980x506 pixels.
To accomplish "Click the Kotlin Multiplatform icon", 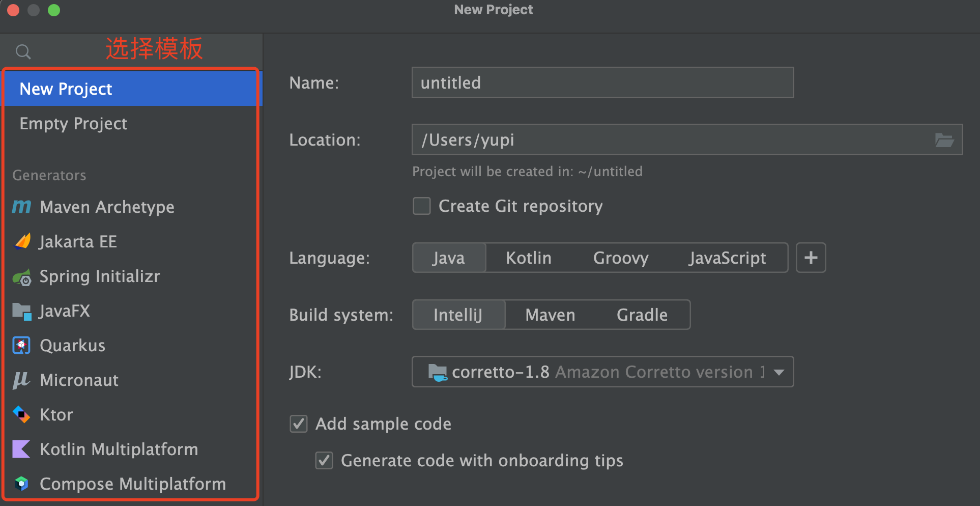I will pos(21,449).
